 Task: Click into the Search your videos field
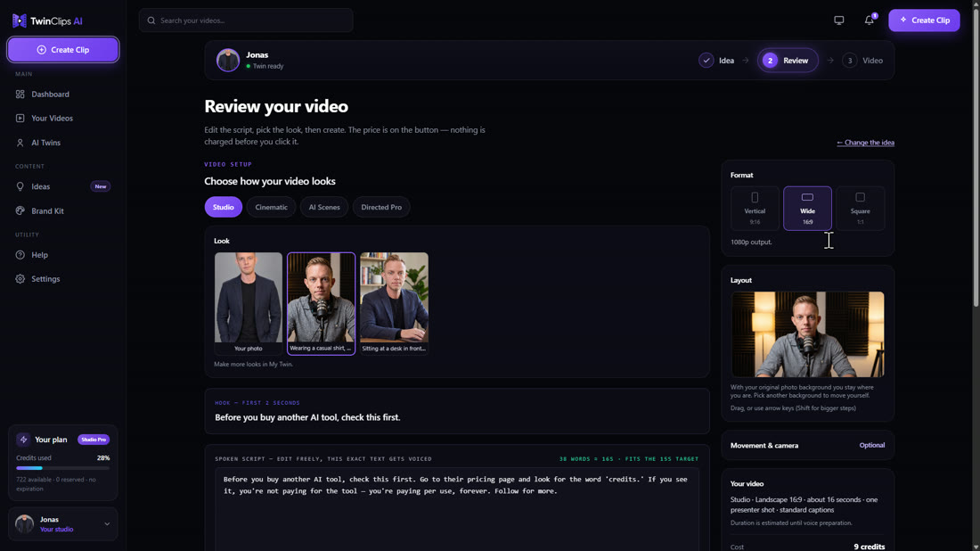tap(246, 21)
